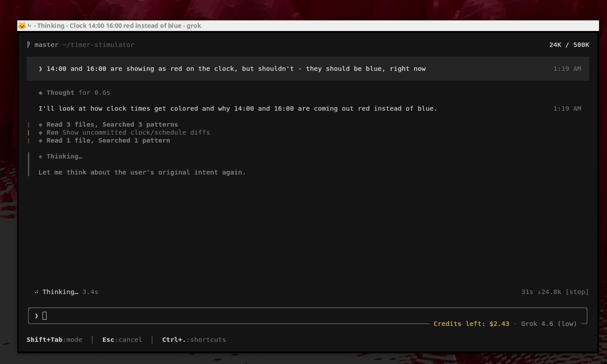This screenshot has width=607, height=364.
Task: Click the Grok 4.6 (low) model label
Action: 549,324
